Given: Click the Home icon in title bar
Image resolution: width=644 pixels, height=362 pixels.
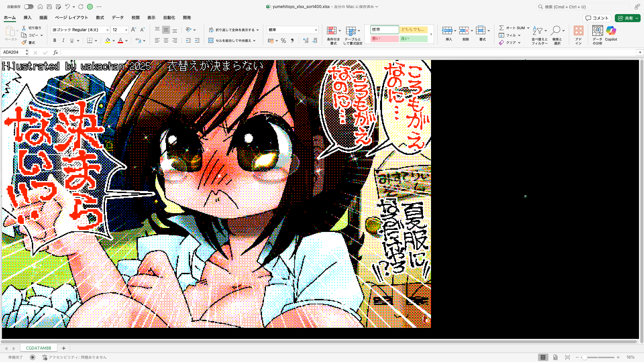Looking at the screenshot, I should (40, 7).
